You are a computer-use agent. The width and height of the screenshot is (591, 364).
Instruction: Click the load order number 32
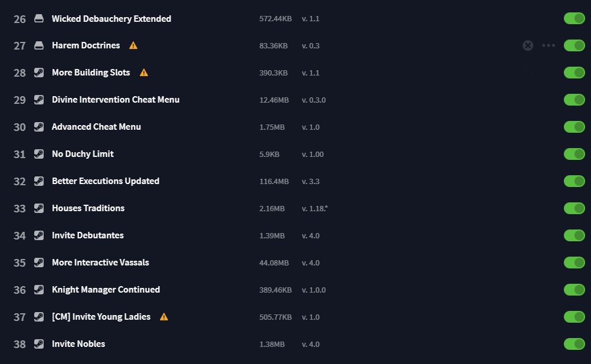click(19, 182)
